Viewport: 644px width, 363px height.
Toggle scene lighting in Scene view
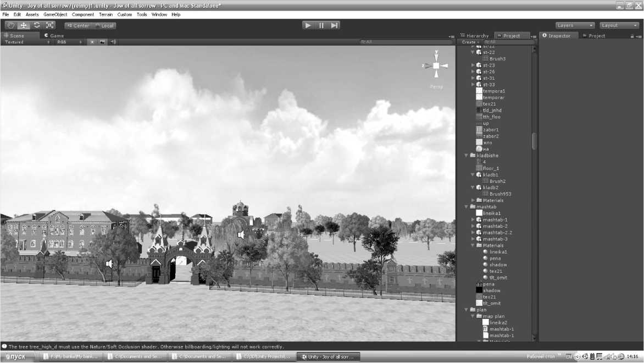[92, 42]
